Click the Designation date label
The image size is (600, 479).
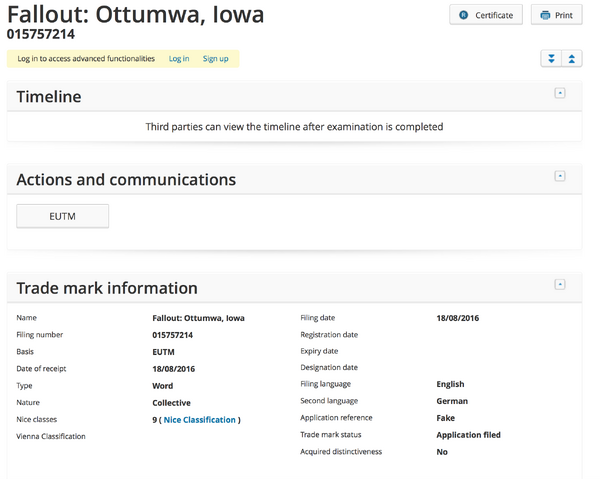click(329, 367)
